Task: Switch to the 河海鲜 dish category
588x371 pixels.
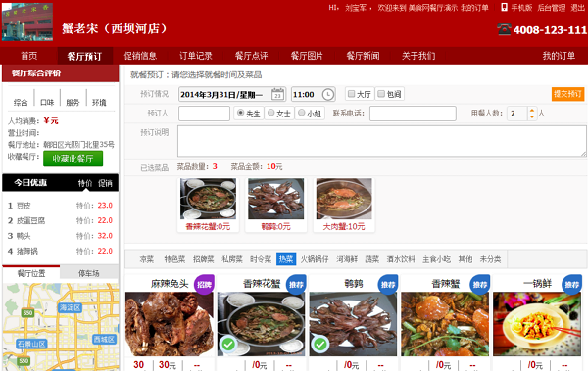Action: (x=347, y=259)
